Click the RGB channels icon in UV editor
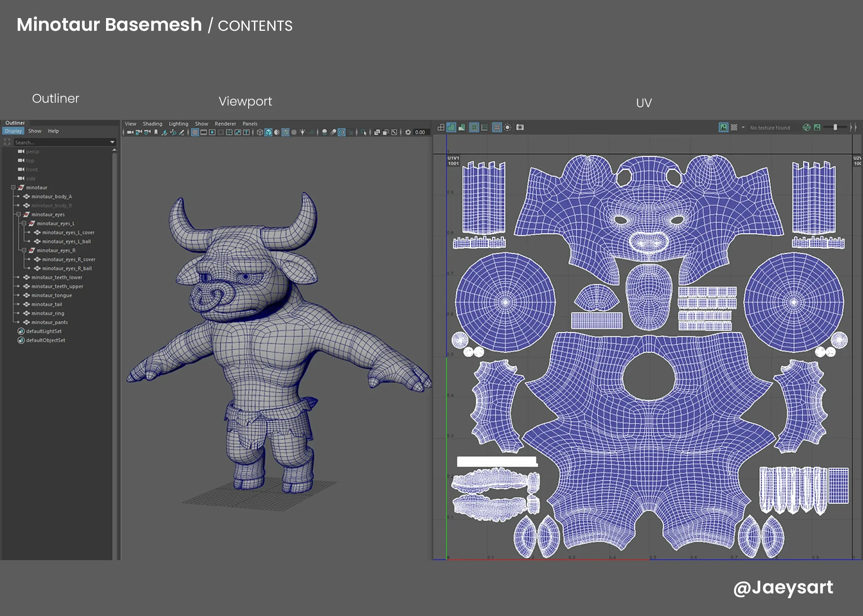The height and width of the screenshot is (616, 863). coord(806,127)
